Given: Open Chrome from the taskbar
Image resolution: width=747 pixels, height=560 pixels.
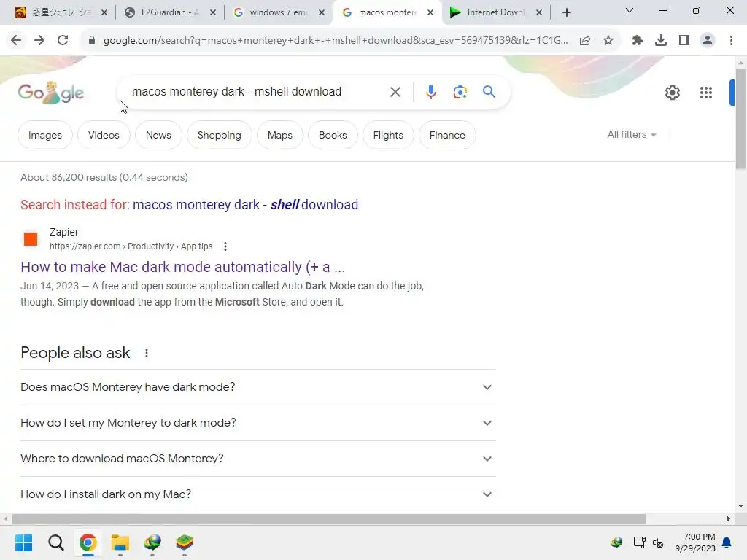Looking at the screenshot, I should 88,542.
